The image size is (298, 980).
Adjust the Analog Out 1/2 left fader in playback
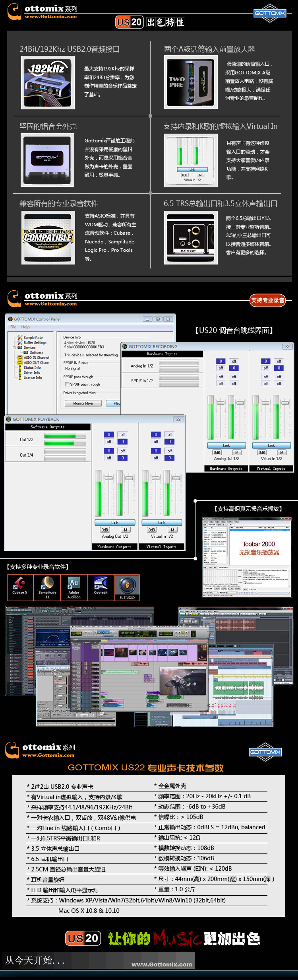[x=108, y=478]
